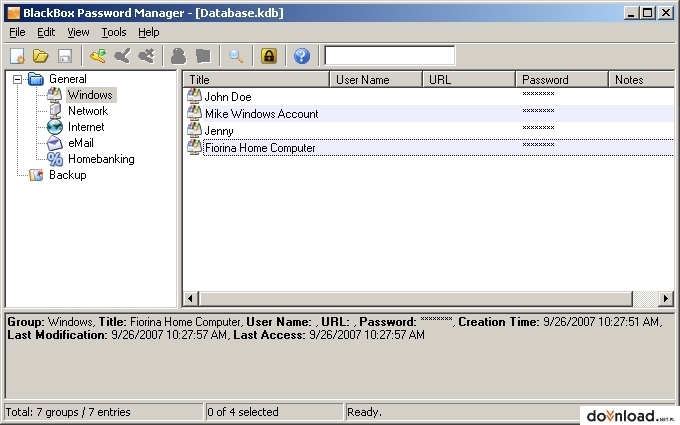
Task: Click the Network group computer icon
Action: (55, 111)
